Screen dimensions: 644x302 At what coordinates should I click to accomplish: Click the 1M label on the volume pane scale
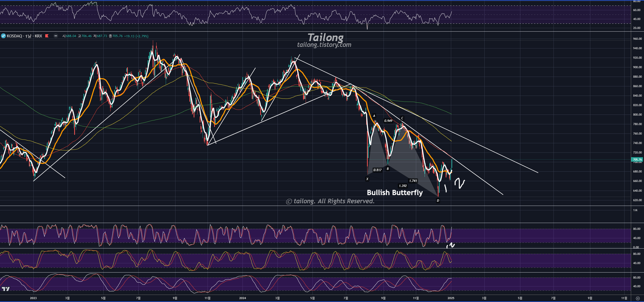(x=635, y=210)
